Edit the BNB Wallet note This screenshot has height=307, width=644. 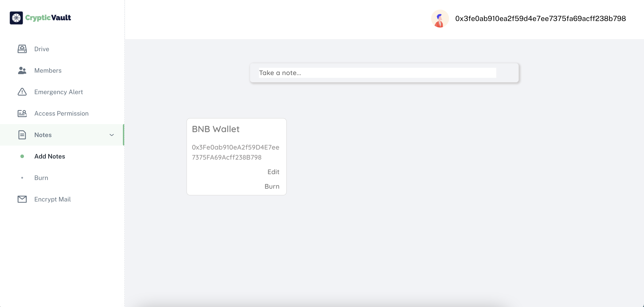273,172
